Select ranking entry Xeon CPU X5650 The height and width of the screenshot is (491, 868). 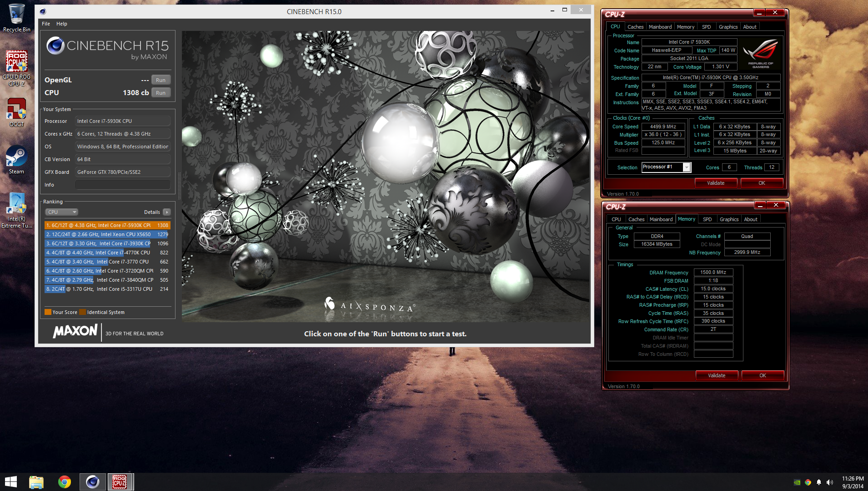[107, 234]
